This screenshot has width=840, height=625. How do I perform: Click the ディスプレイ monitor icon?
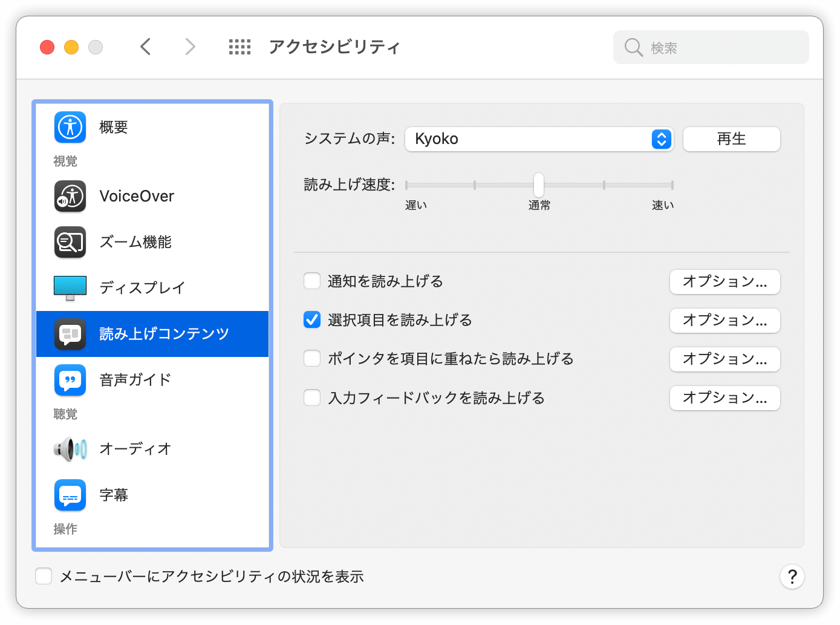(x=70, y=288)
